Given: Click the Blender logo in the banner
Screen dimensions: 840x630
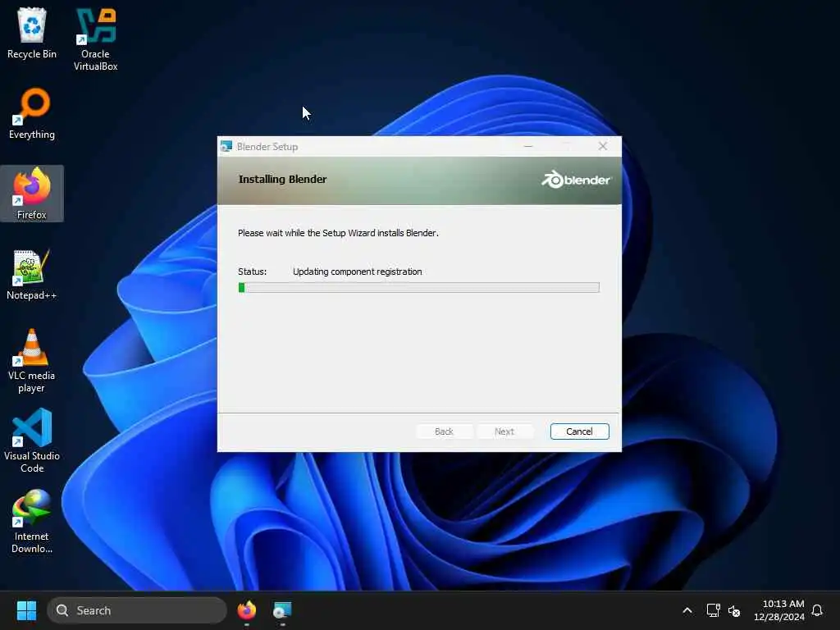Looking at the screenshot, I should 576,180.
